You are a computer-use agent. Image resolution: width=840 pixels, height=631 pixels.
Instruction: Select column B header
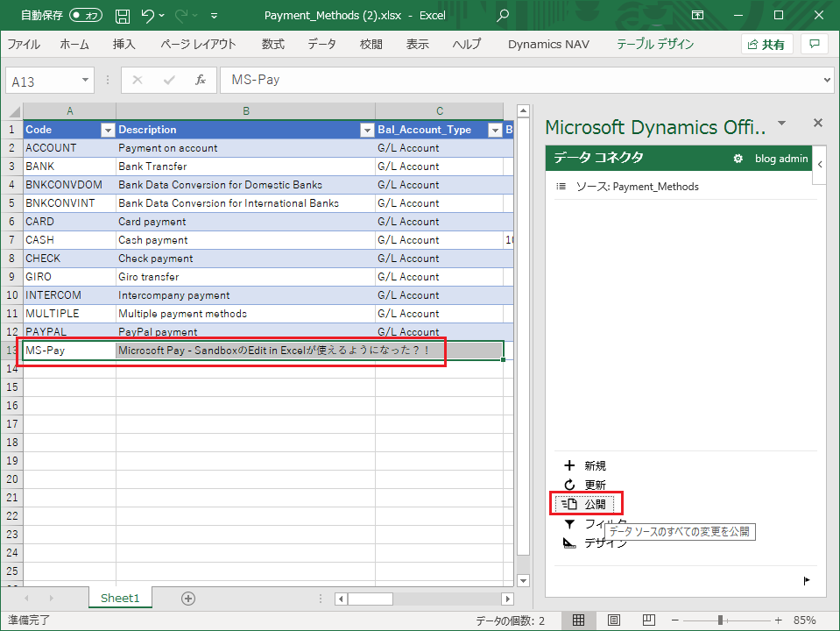[246, 111]
